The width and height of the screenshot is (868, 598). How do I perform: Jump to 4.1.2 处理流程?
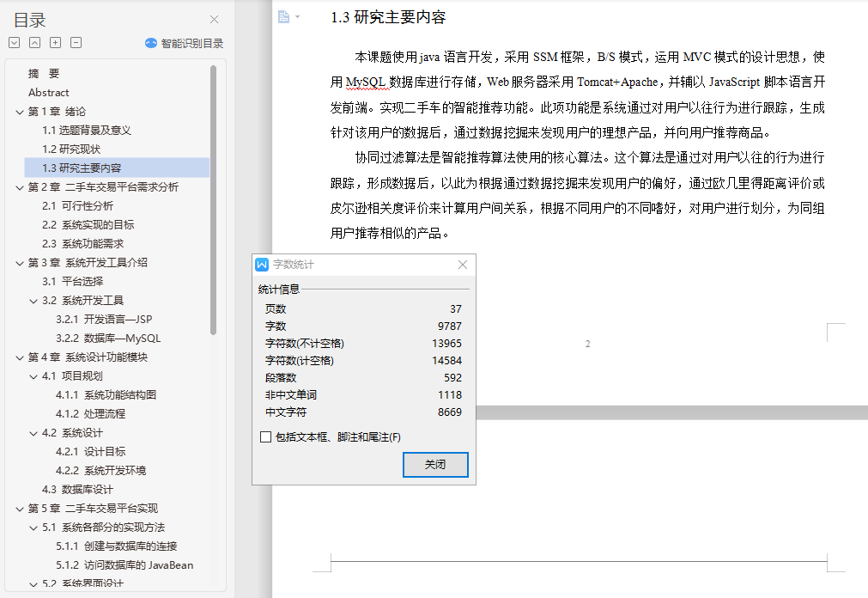[x=90, y=413]
